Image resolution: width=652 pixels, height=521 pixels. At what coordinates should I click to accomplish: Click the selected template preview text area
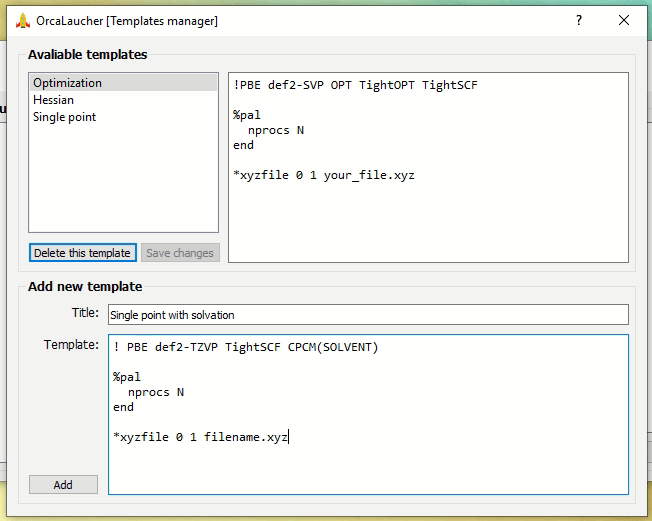pyautogui.click(x=428, y=168)
